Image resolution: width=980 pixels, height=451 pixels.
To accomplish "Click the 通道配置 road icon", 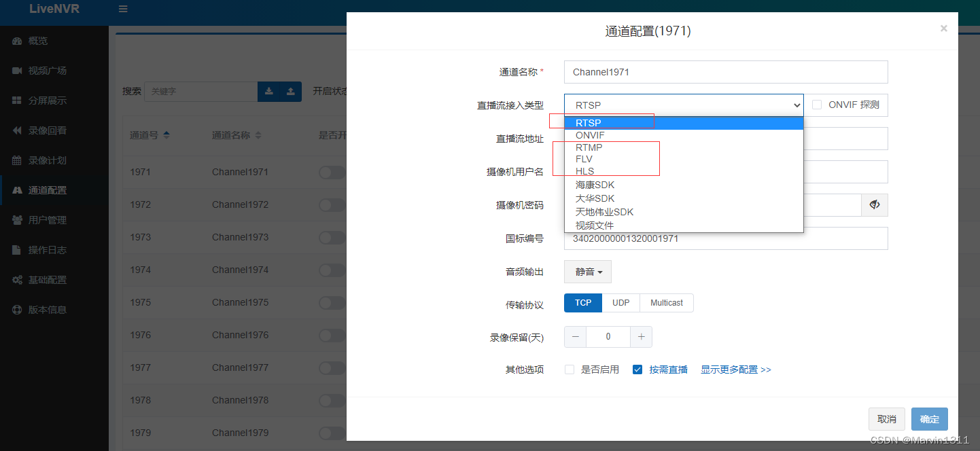I will pos(17,190).
